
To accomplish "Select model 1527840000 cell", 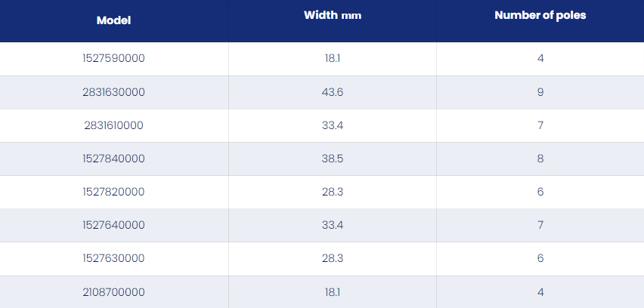I will [114, 159].
